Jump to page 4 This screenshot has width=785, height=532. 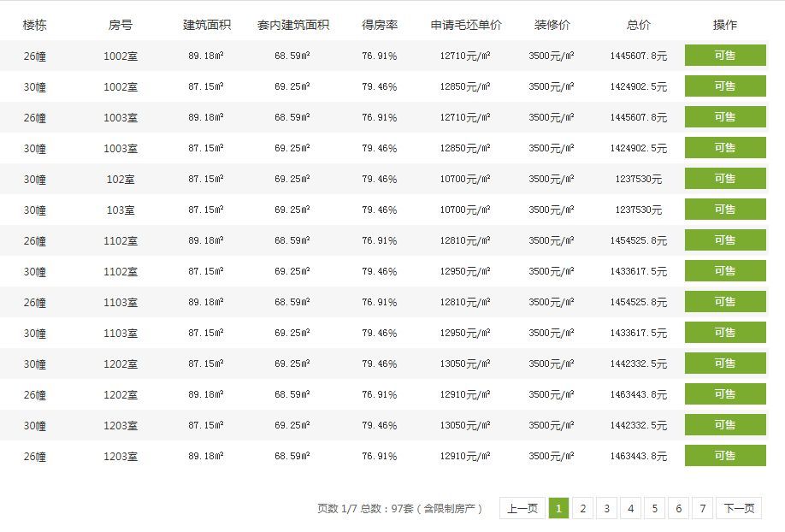[x=631, y=508]
